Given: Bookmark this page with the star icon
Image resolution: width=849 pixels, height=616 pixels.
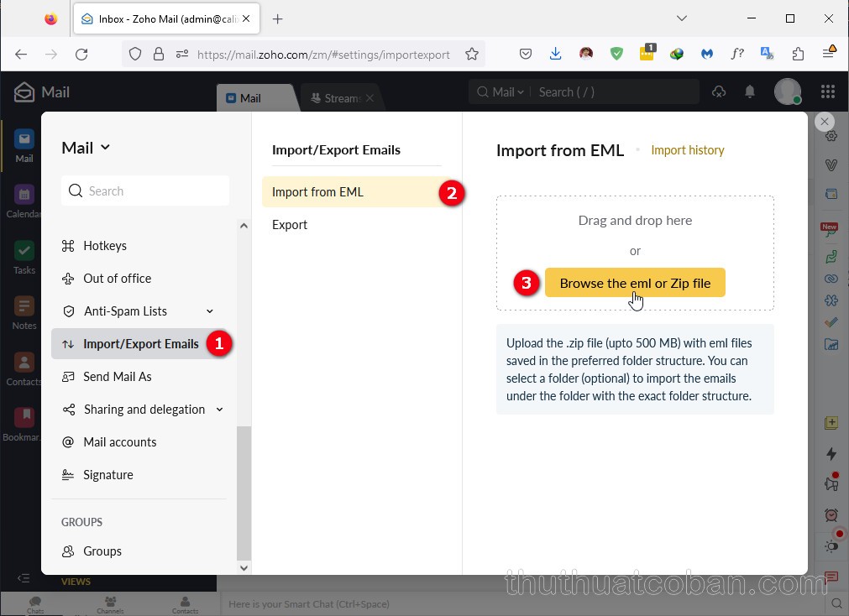Looking at the screenshot, I should (x=472, y=54).
